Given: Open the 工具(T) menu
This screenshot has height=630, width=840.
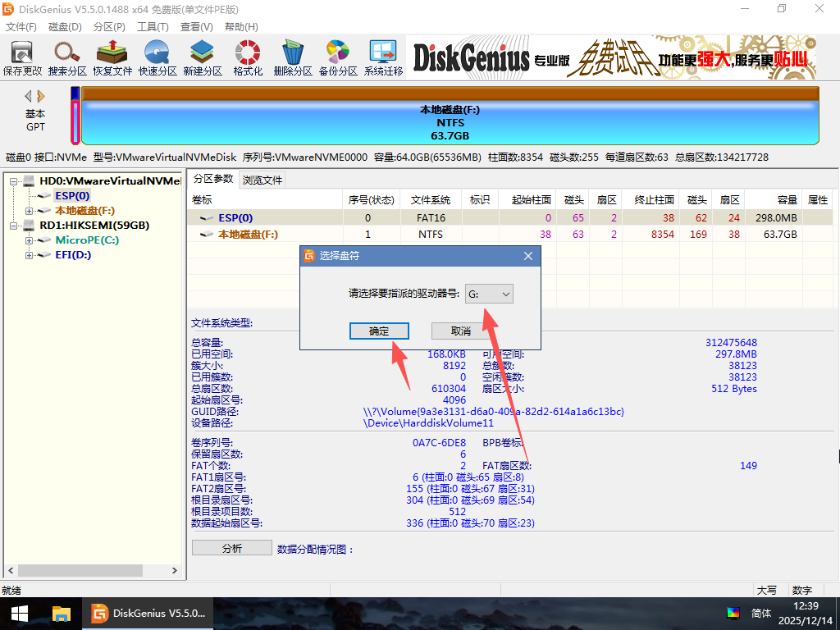Looking at the screenshot, I should click(153, 27).
